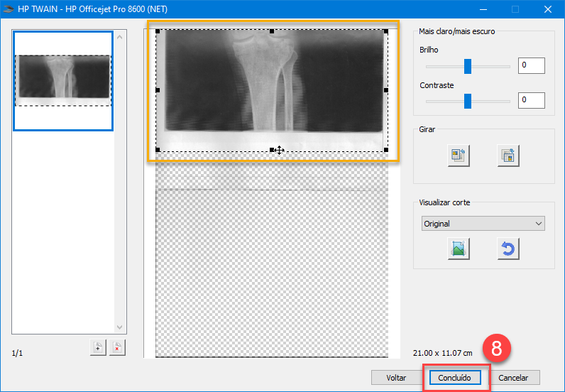
Task: Add a new page with the plus icon
Action: 98,347
